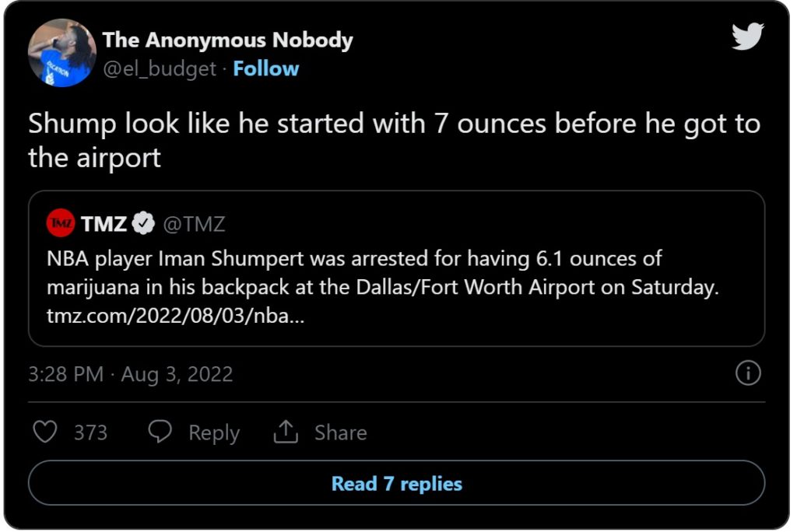Click the TMZ display name
The width and height of the screenshot is (797, 532).
point(104,225)
